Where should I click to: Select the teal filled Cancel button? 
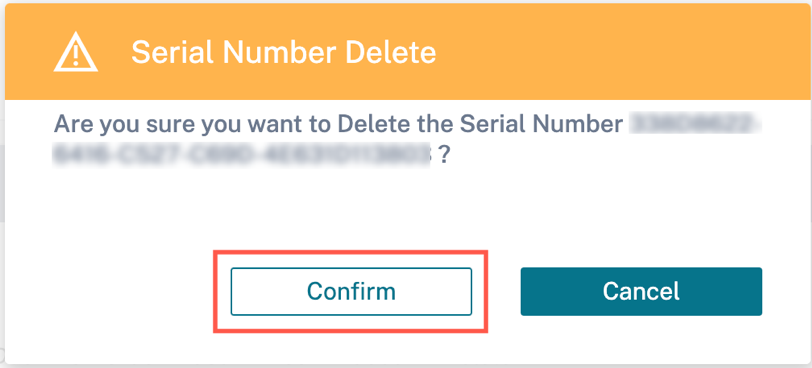coord(641,291)
